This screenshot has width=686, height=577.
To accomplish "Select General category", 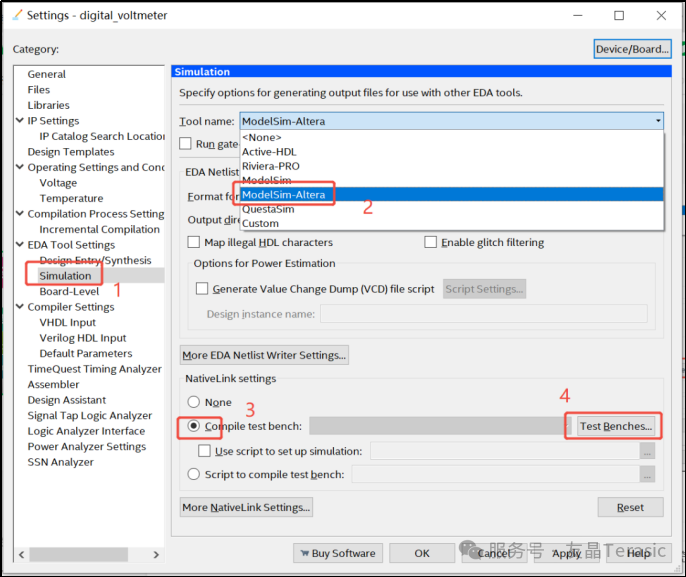I will [x=46, y=74].
